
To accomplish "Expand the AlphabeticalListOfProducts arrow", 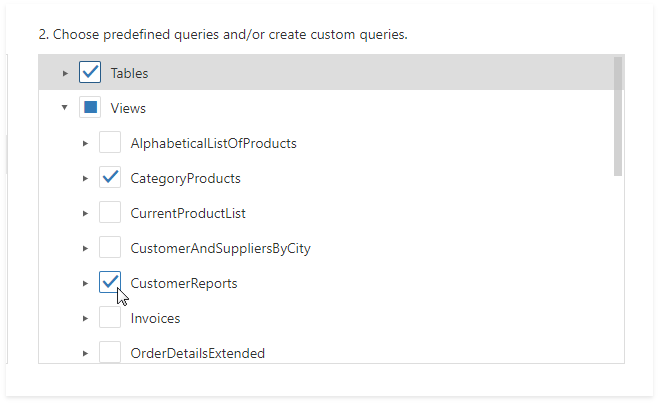I will [85, 143].
